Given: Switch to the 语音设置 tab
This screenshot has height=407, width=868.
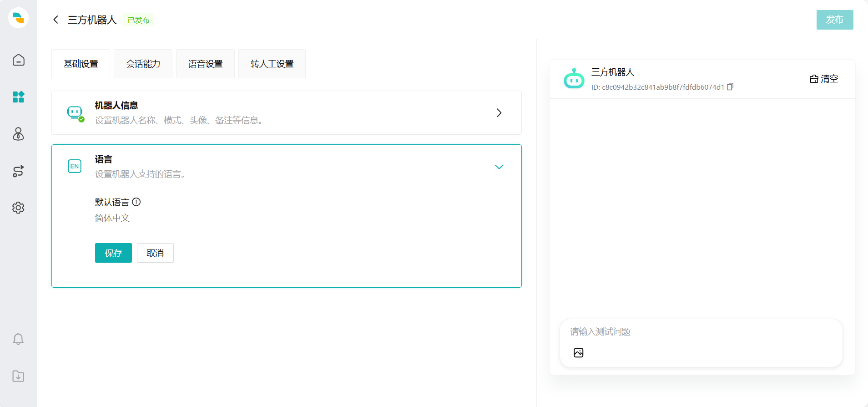Looking at the screenshot, I should point(205,64).
